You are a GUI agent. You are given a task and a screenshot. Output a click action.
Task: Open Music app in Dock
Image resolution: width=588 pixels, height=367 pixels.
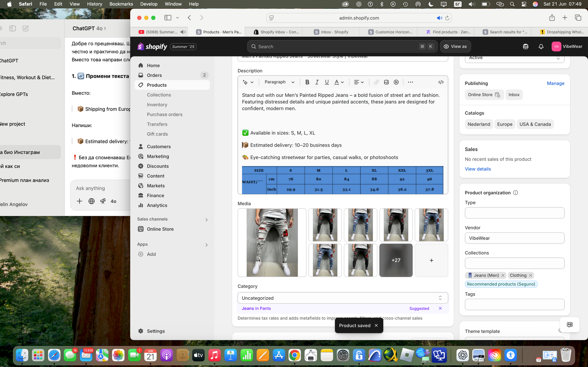214,356
